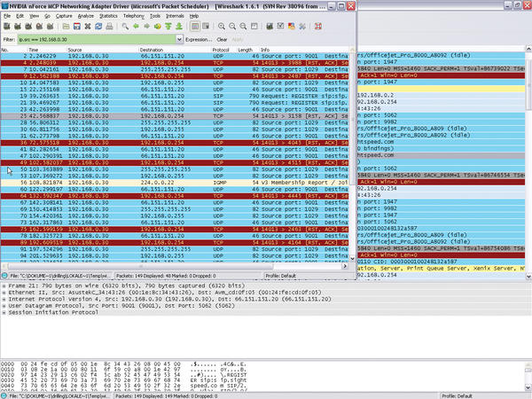Click background window scroll up arrow
The height and width of the screenshot is (399, 532).
528,49
